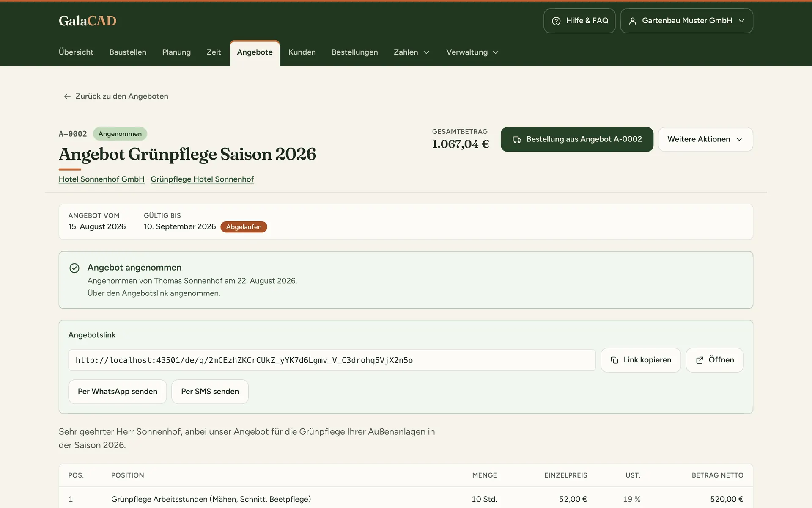Open the Grünpflege Hotel Sonnenhof project link
The image size is (812, 508).
pyautogui.click(x=202, y=179)
